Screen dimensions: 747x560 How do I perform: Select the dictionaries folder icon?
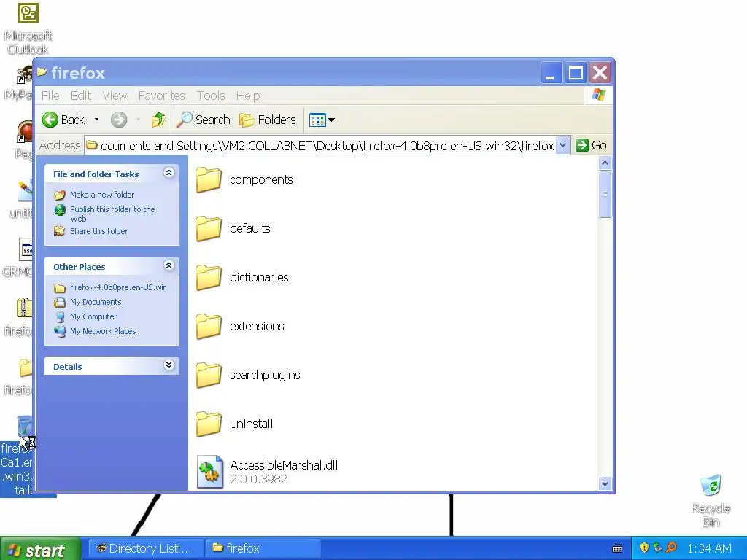coord(209,277)
